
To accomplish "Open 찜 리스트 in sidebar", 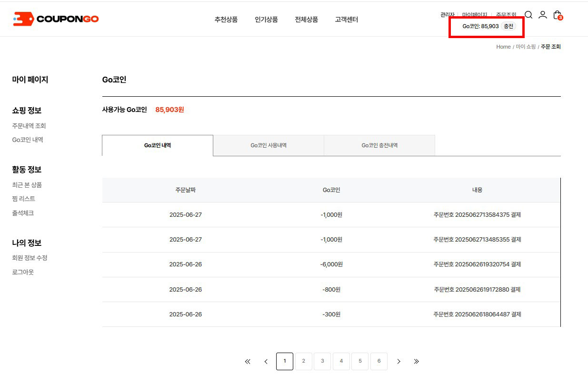I will coord(24,199).
